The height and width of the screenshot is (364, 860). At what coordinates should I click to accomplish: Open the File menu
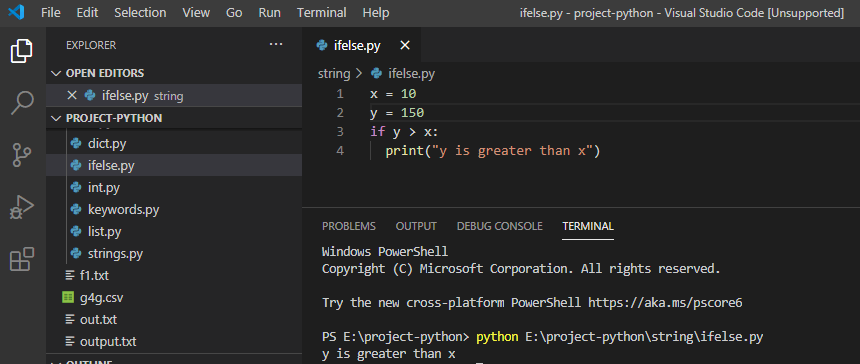coord(50,13)
